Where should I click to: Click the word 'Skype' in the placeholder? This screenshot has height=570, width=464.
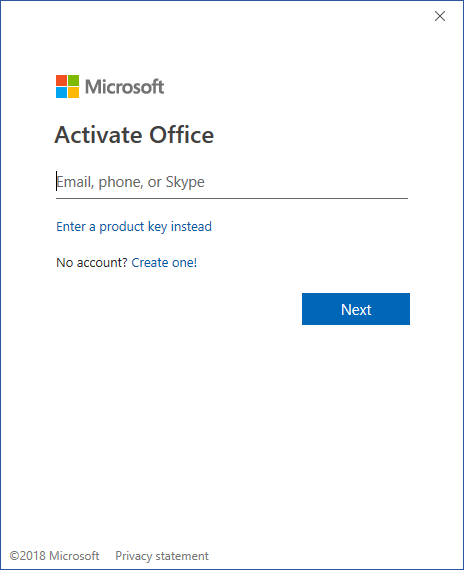pyautogui.click(x=185, y=182)
